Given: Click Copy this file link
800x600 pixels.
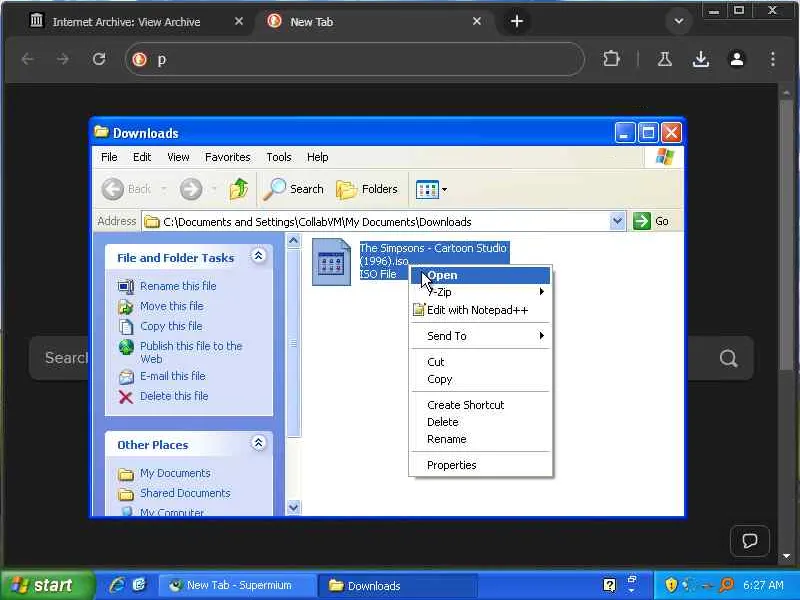Looking at the screenshot, I should tap(171, 326).
